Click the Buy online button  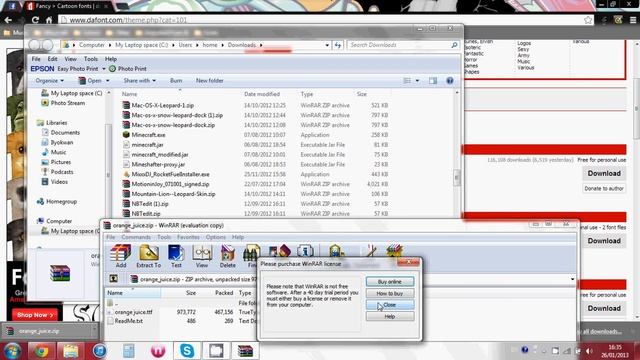390,282
